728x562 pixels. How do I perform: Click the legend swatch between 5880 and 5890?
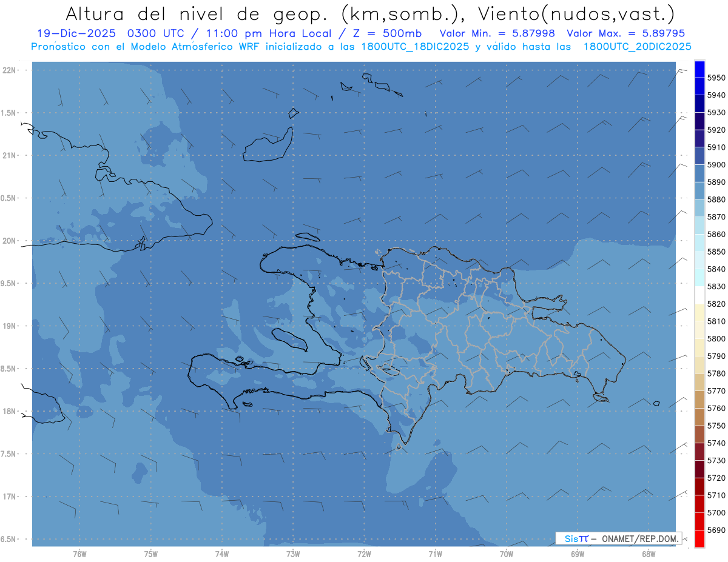(x=699, y=190)
